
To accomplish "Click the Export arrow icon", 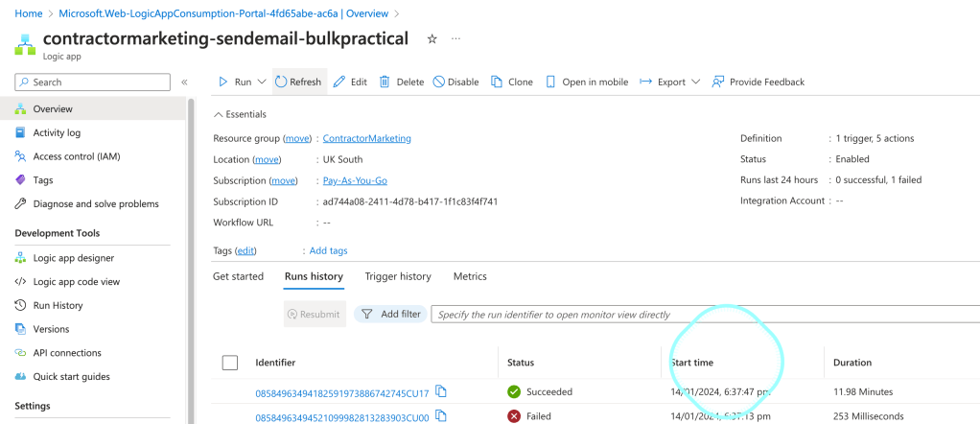I will [x=646, y=82].
